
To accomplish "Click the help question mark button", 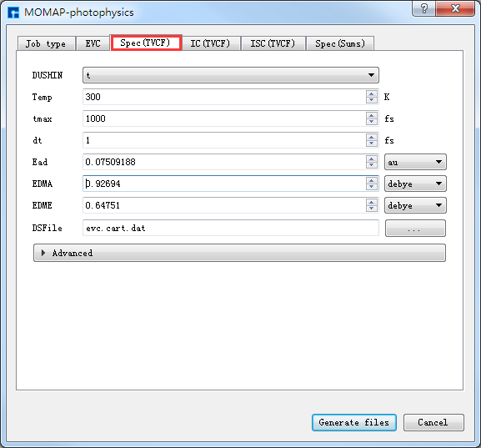I will click(x=424, y=8).
